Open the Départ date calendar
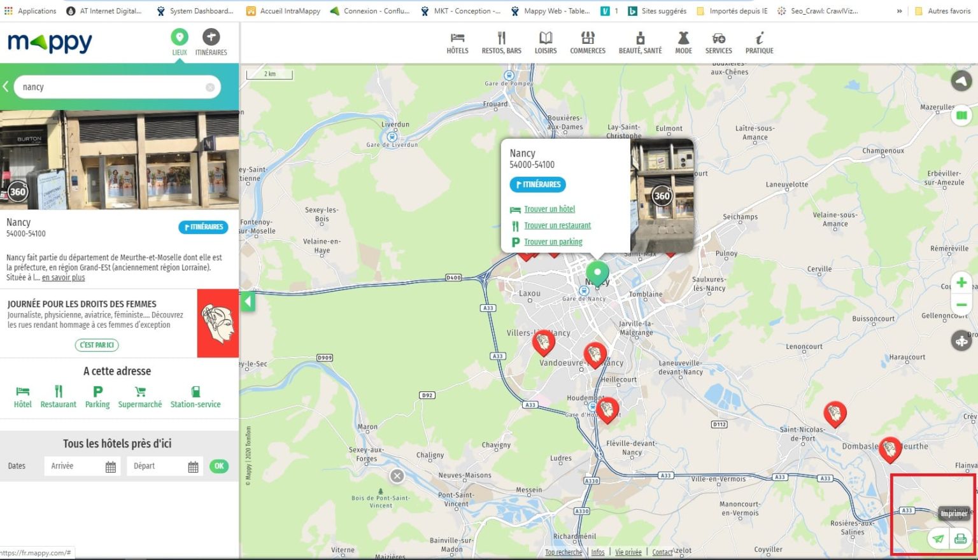Viewport: 978px width, 560px height. [x=194, y=466]
